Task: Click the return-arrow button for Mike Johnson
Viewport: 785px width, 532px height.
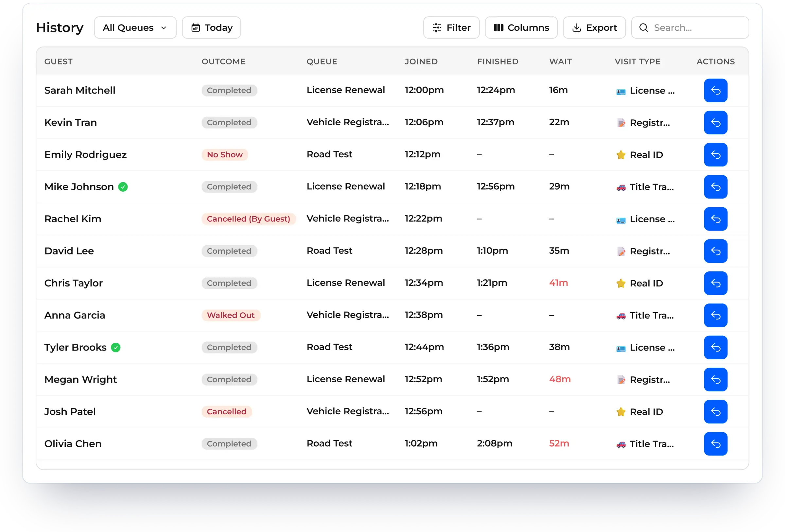Action: point(715,187)
